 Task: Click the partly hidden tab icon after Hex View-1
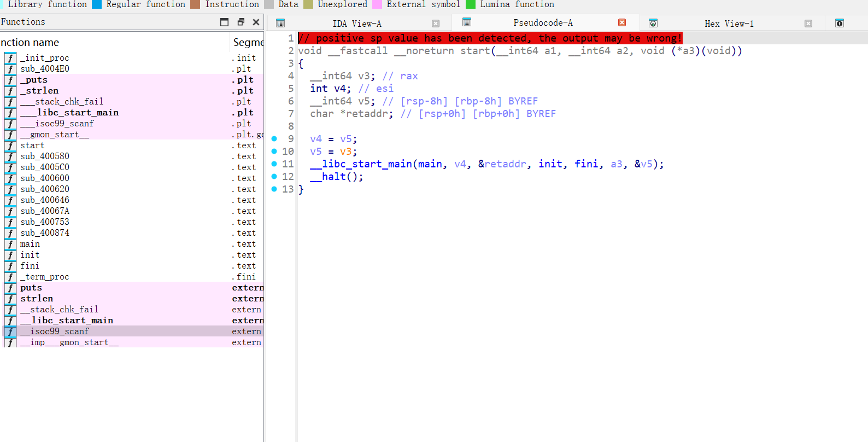click(x=840, y=23)
